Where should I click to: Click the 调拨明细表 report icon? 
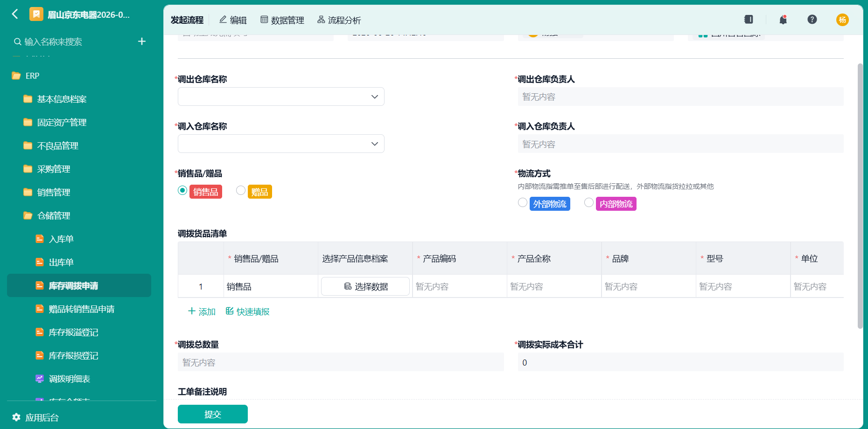pyautogui.click(x=40, y=379)
